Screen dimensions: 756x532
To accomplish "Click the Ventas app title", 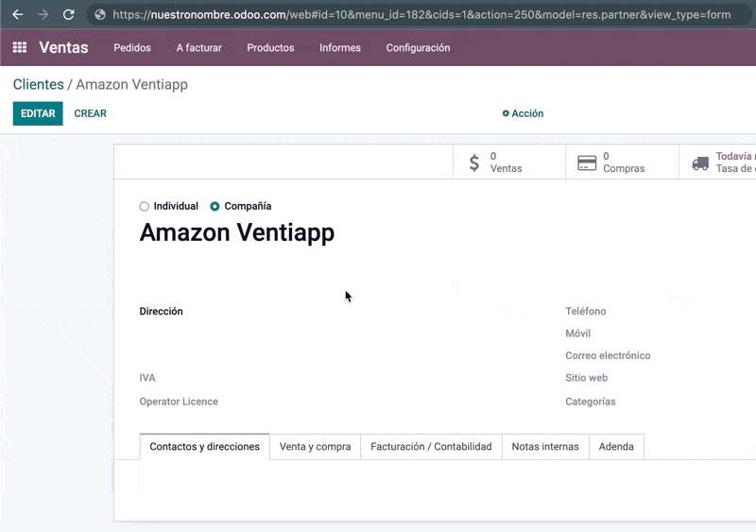I will click(63, 47).
